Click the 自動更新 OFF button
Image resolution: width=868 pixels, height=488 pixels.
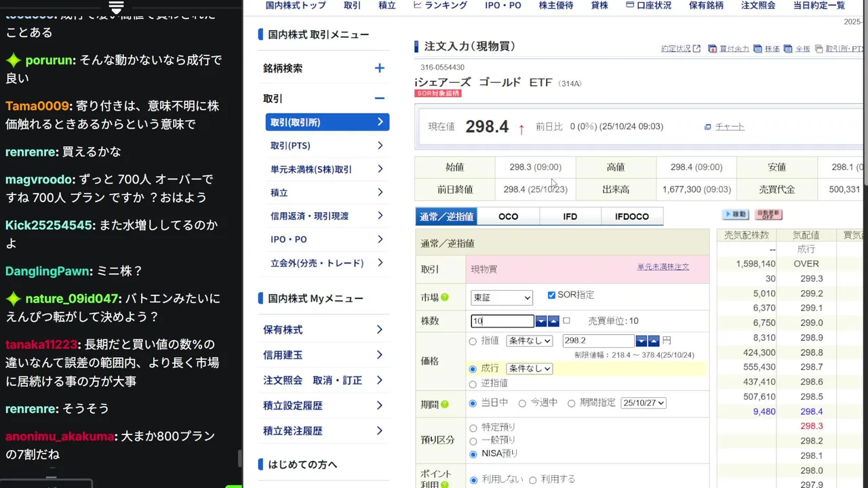(768, 214)
